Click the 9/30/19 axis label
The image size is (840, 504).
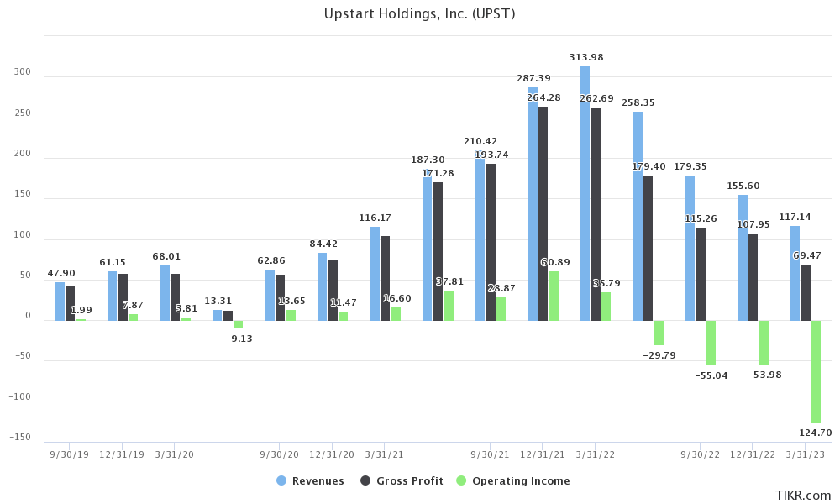pos(67,454)
